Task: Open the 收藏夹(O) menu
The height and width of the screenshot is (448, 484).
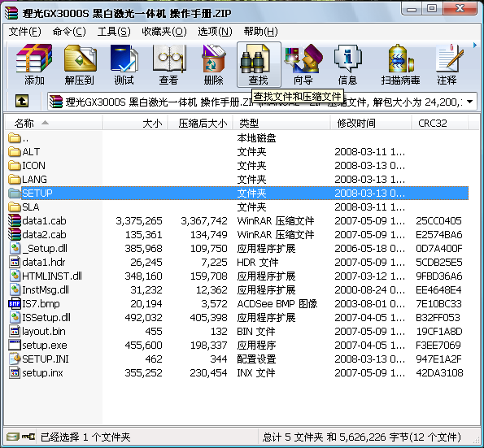Action: tap(164, 31)
